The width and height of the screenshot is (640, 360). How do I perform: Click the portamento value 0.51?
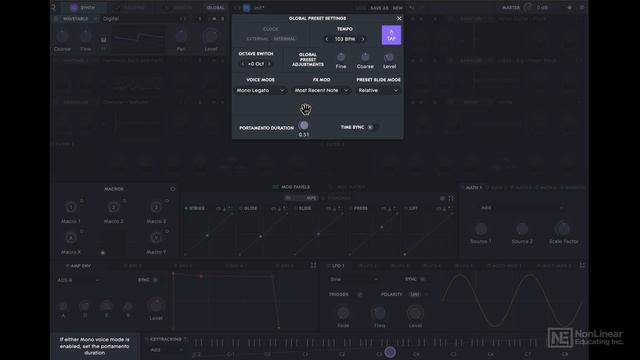coord(304,135)
